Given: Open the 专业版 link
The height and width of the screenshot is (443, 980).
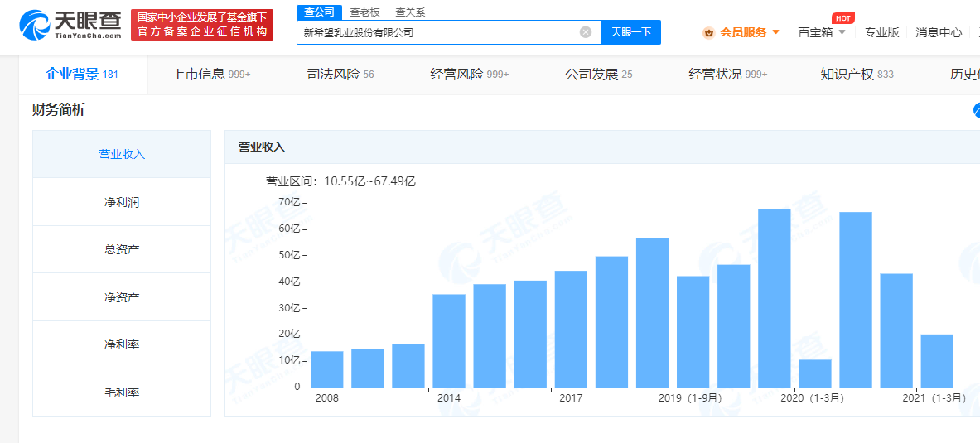Looking at the screenshot, I should [881, 32].
